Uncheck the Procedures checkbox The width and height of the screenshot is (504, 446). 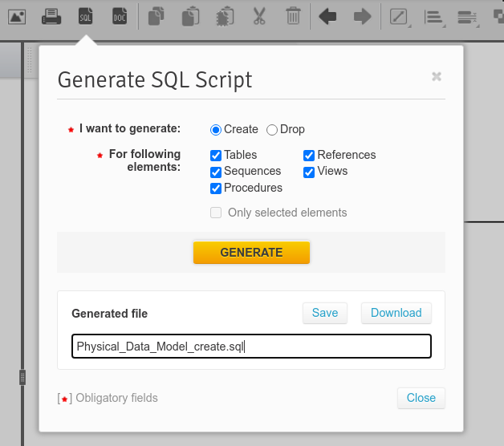(216, 189)
